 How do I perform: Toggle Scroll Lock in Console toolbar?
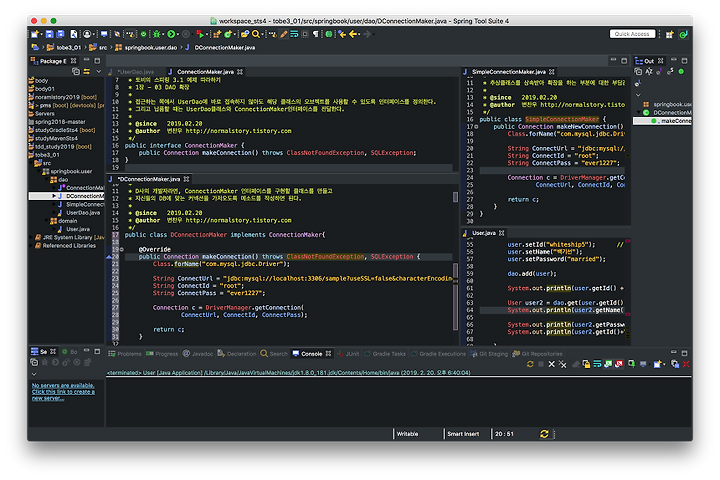(x=586, y=364)
